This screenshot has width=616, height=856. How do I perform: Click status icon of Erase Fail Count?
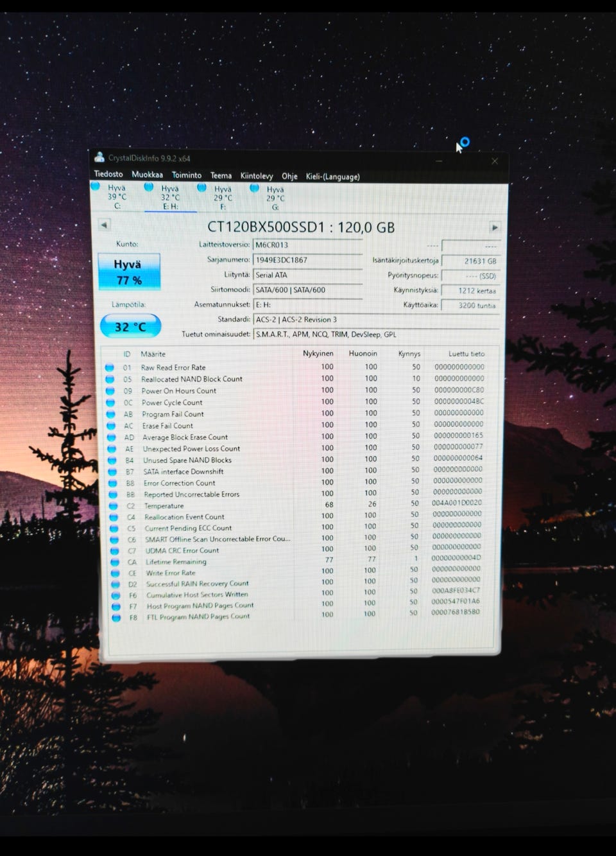pyautogui.click(x=111, y=426)
